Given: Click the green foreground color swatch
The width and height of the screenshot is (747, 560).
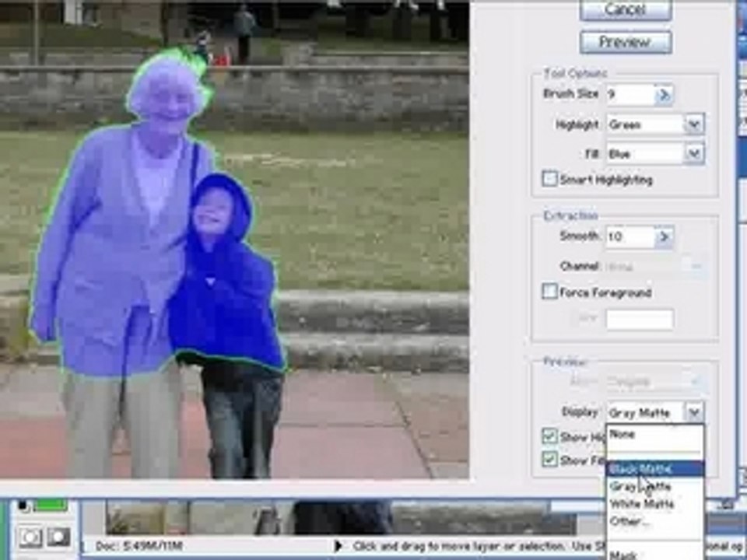Looking at the screenshot, I should 50,505.
